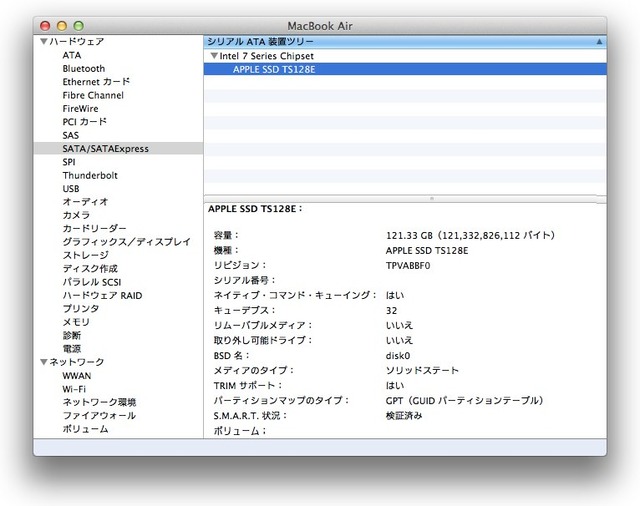Viewport: 640px width, 506px height.
Task: Click the capacity value 121.33 GB
Action: (470, 235)
